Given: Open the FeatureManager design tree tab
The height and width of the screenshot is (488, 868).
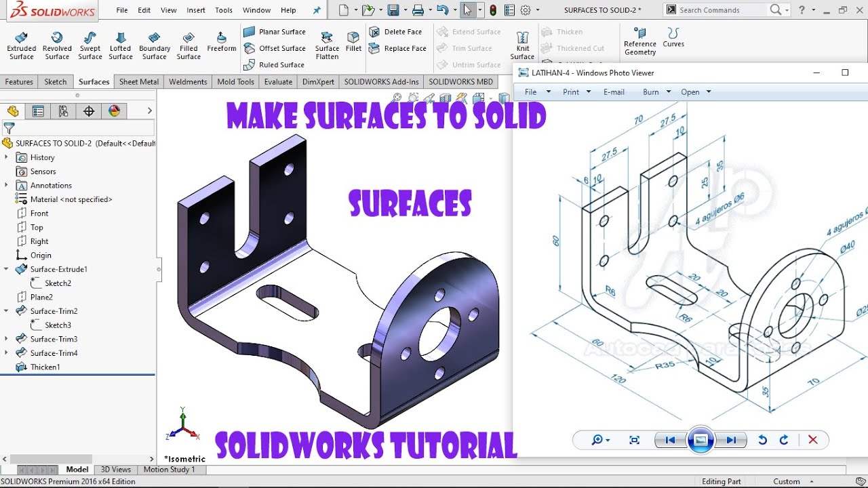Looking at the screenshot, I should point(13,111).
